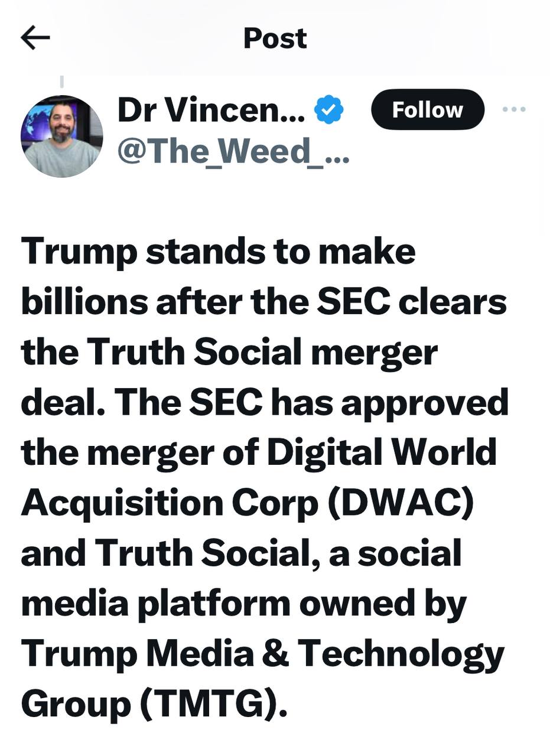The height and width of the screenshot is (756, 550).
Task: Open the three-dot more options menu
Action: [513, 109]
